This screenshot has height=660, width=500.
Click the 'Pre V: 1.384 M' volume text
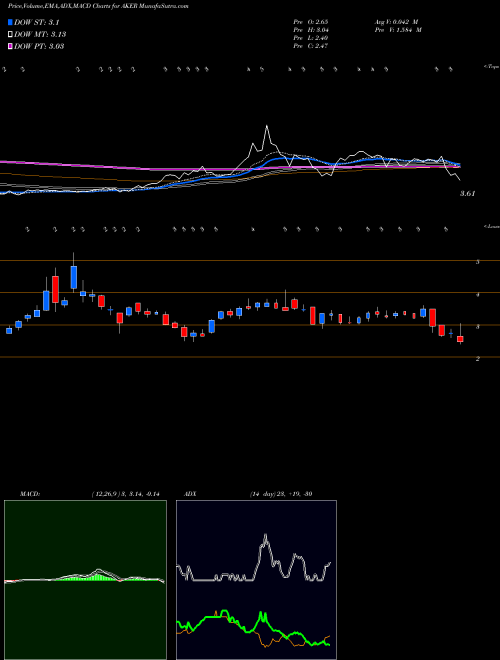397,30
